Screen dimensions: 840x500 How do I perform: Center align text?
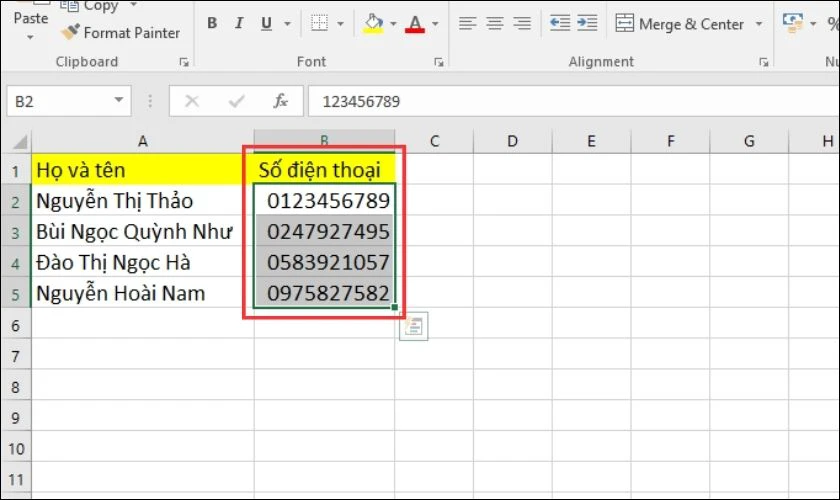pyautogui.click(x=494, y=23)
